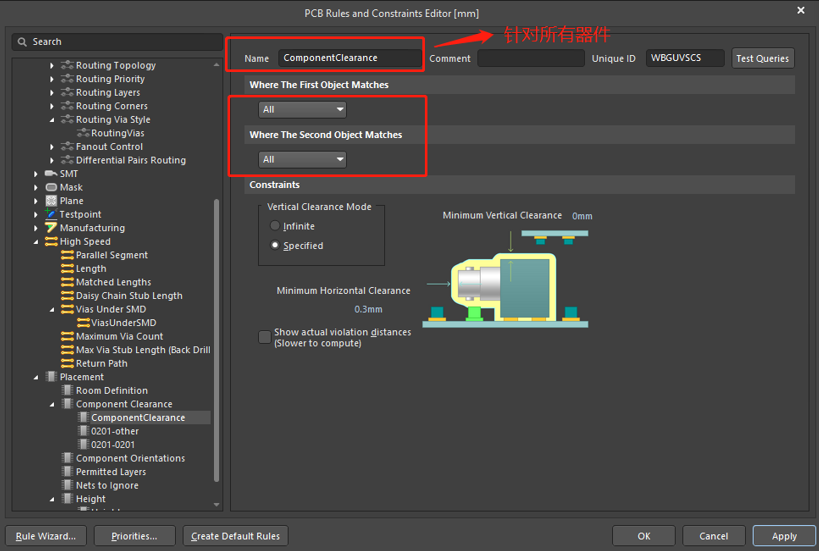
Task: Click the Routing Corners rule icon
Action: [67, 106]
